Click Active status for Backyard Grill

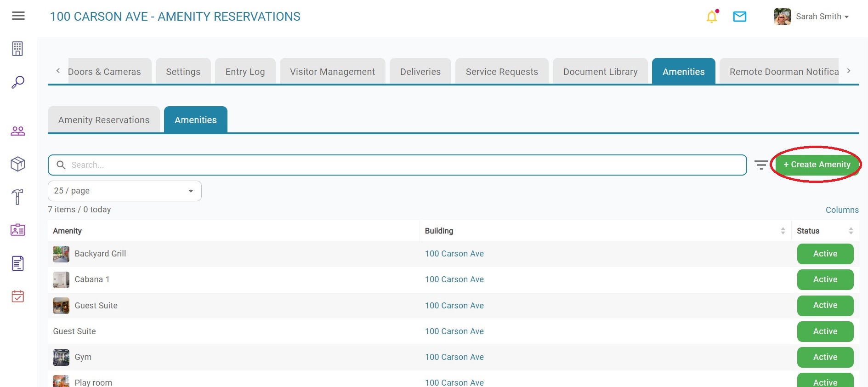click(825, 254)
